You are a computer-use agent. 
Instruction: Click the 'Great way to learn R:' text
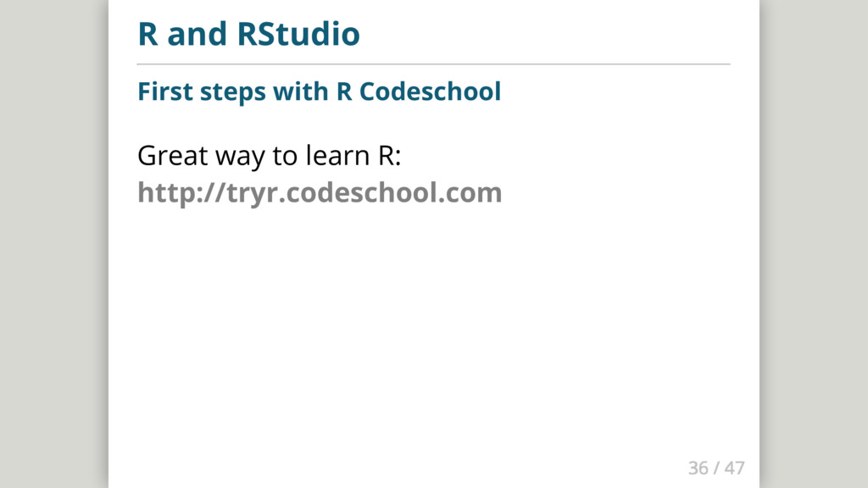tap(269, 157)
